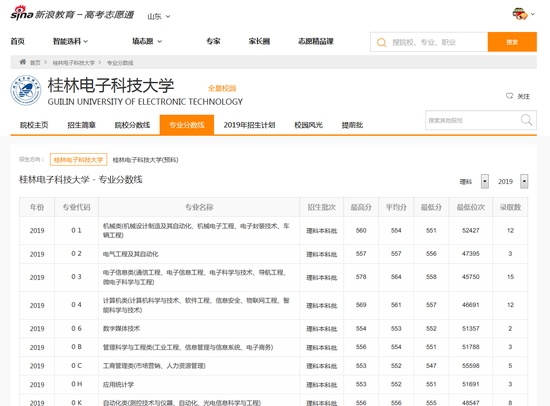Open the 2019 year dropdown
The width and height of the screenshot is (550, 406).
pyautogui.click(x=524, y=181)
